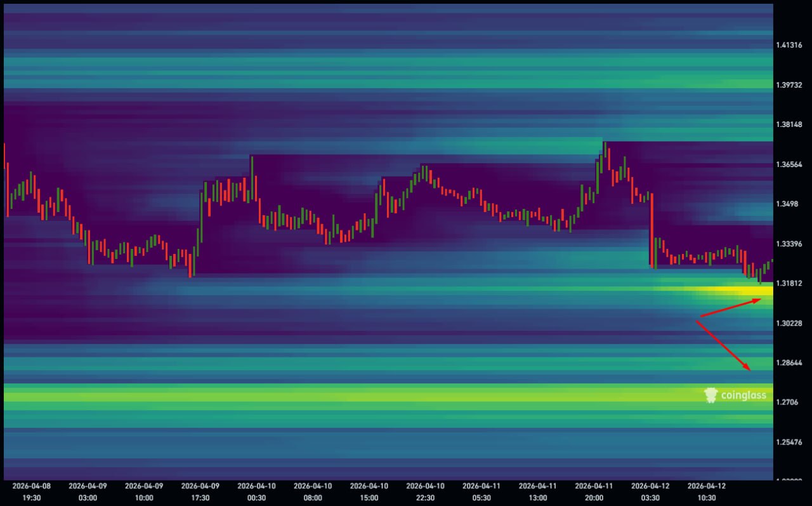Image resolution: width=812 pixels, height=506 pixels.
Task: Click the 1.31812 price axis label
Action: click(x=789, y=283)
